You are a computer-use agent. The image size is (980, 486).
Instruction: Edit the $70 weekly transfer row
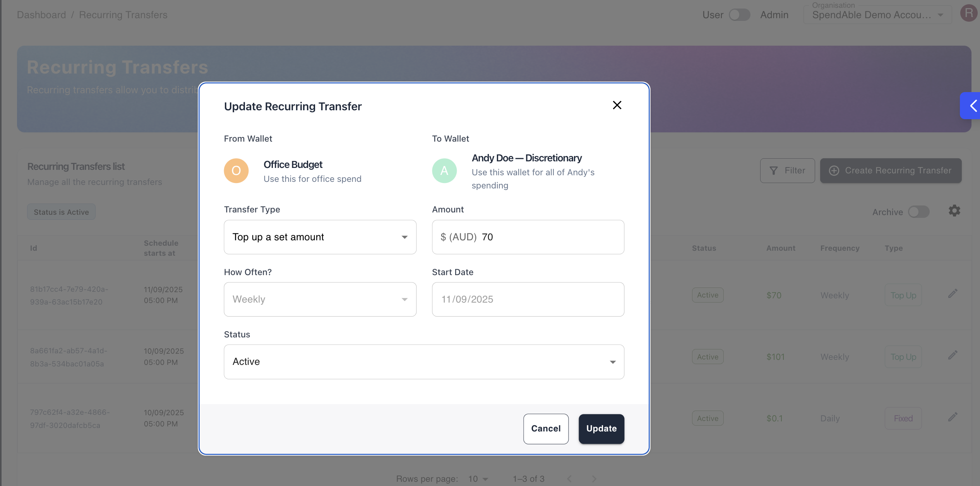[x=953, y=294]
